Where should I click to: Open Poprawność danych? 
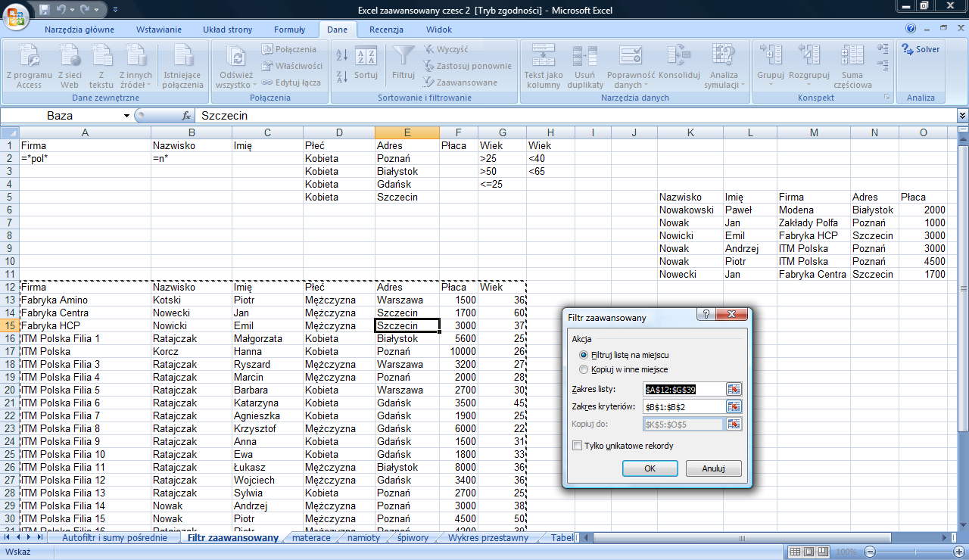click(x=631, y=67)
